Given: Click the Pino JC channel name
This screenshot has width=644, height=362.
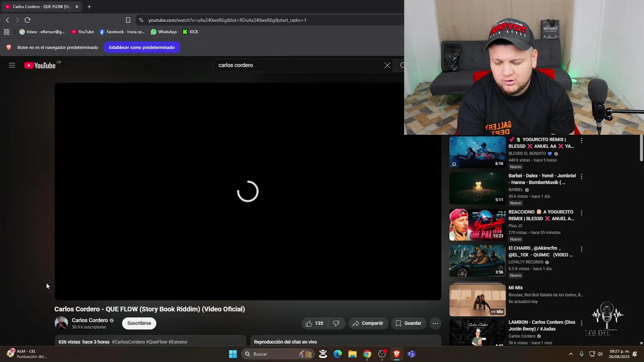Looking at the screenshot, I should [516, 226].
